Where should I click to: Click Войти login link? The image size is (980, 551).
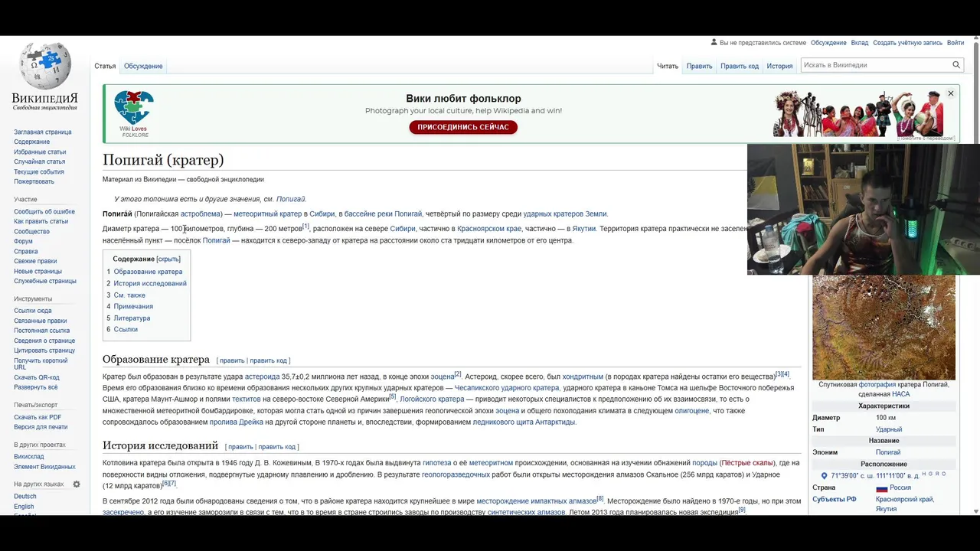(x=955, y=43)
